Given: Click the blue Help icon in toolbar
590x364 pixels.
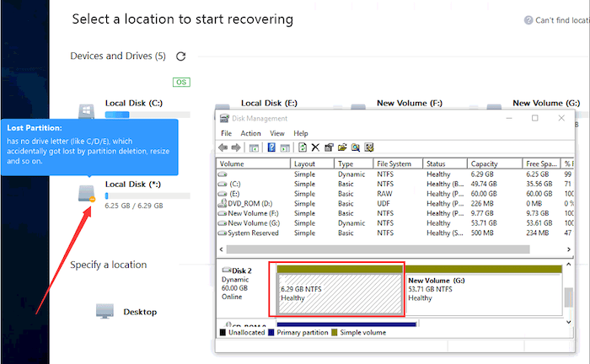Looking at the screenshot, I should point(271,147).
